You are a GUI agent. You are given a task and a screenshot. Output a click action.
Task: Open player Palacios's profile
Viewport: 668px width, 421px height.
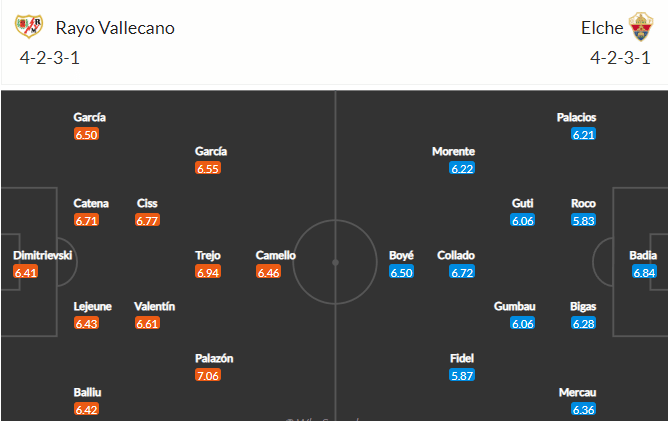(x=576, y=117)
